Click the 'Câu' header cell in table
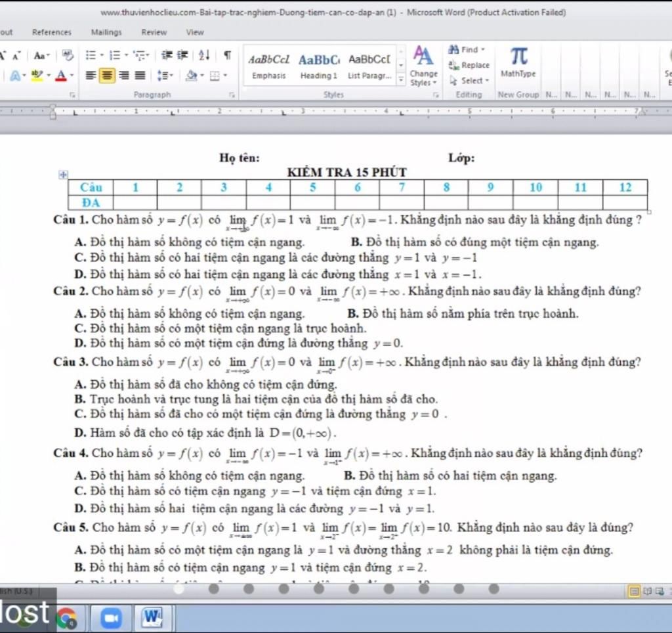Viewport: 672px width, 633px height. 91,187
